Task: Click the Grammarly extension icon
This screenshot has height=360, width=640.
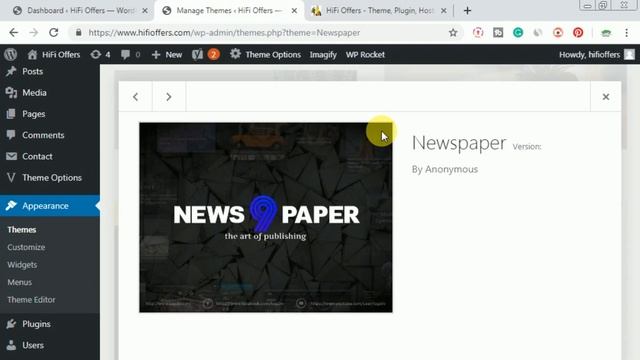Action: pos(518,33)
